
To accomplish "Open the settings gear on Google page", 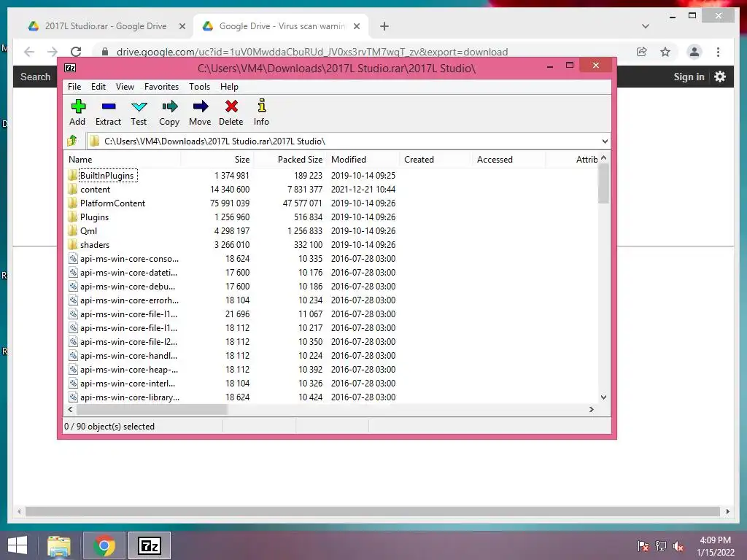I will coord(720,77).
